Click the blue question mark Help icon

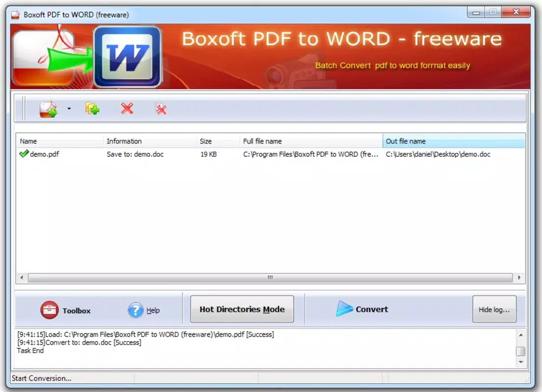point(135,310)
